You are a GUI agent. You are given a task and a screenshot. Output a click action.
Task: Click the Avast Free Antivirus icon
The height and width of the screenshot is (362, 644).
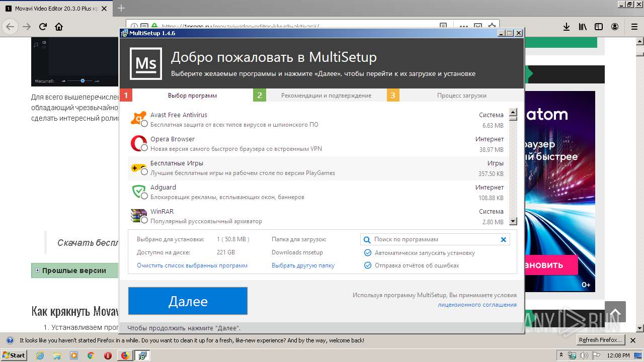[x=138, y=118]
